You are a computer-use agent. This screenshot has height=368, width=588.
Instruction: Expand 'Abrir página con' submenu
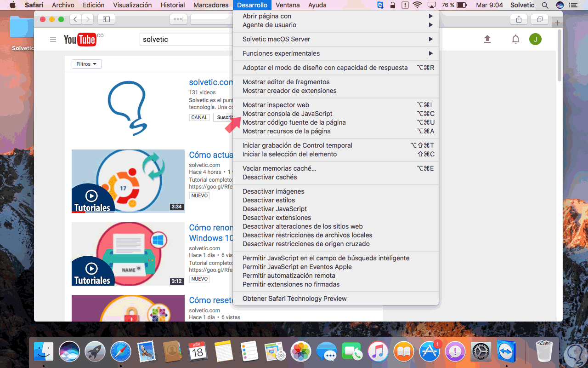tap(336, 16)
